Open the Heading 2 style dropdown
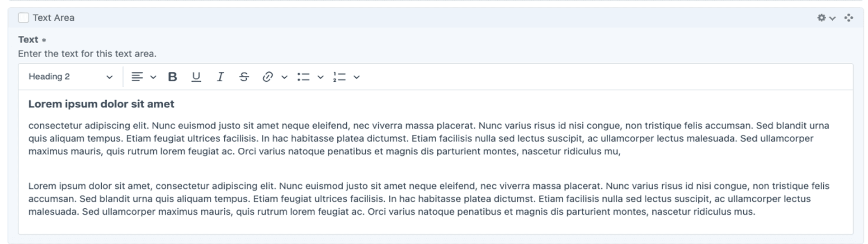This screenshot has height=244, width=868. tap(71, 77)
